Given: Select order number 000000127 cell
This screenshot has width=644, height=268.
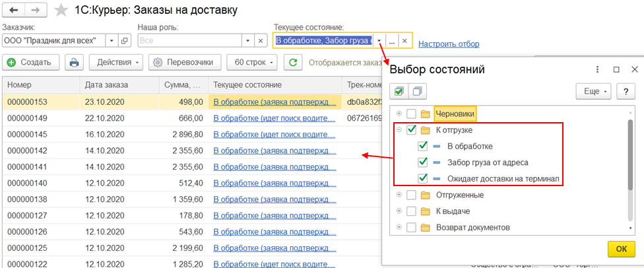Looking at the screenshot, I should (41, 215).
